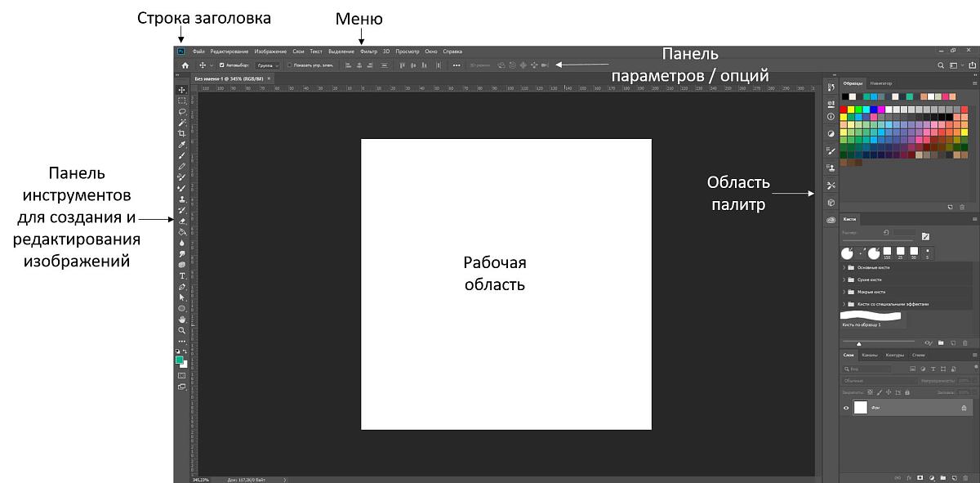Toggle the Quick Mask mode button

181,375
